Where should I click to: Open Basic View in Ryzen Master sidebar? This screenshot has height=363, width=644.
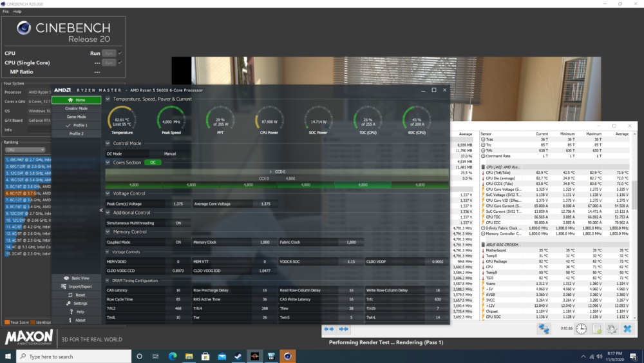77,278
